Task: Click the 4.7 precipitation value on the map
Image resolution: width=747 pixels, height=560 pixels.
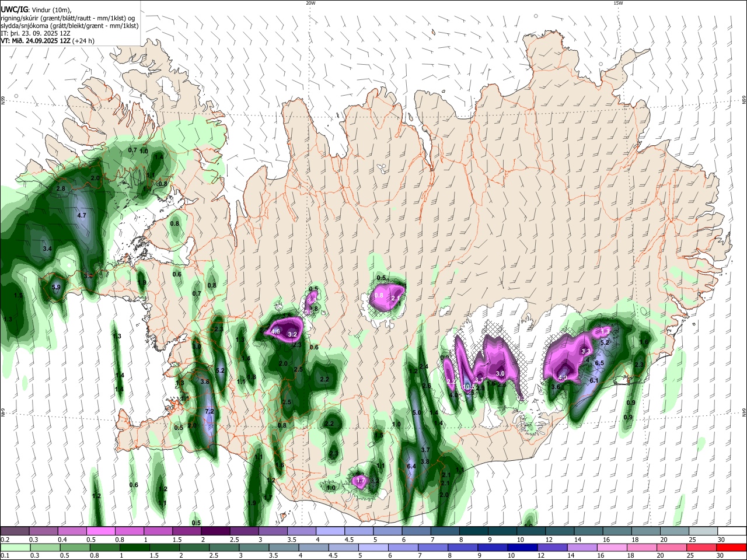Action: (82, 215)
